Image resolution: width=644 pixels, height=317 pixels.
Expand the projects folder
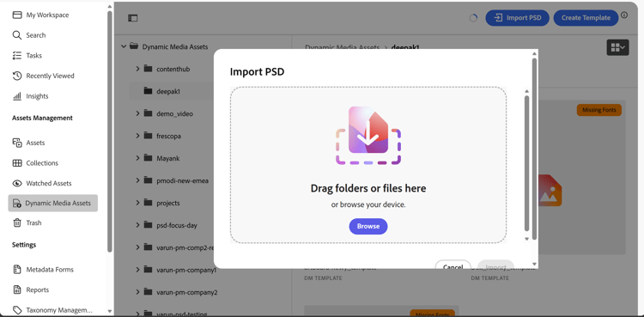point(138,203)
